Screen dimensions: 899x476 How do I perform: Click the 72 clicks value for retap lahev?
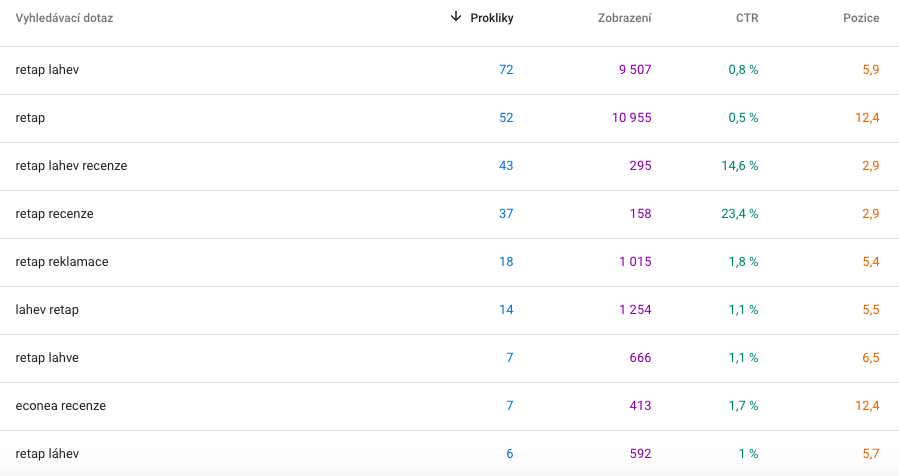click(505, 70)
